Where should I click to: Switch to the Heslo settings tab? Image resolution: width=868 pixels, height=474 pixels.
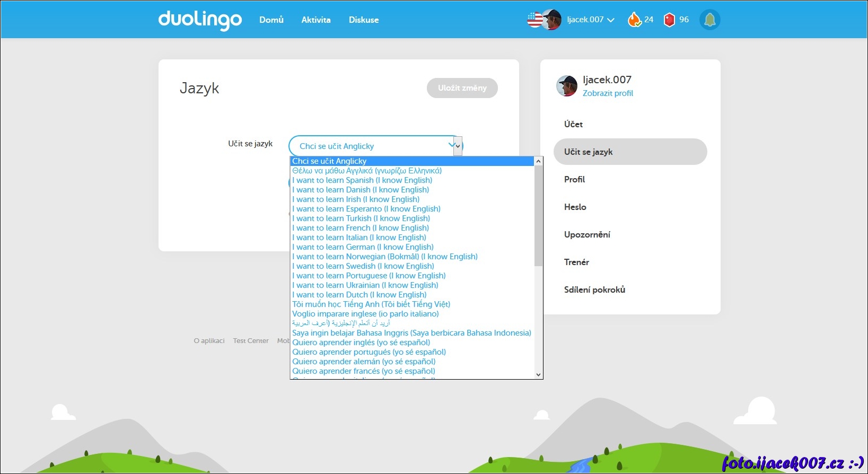[575, 207]
